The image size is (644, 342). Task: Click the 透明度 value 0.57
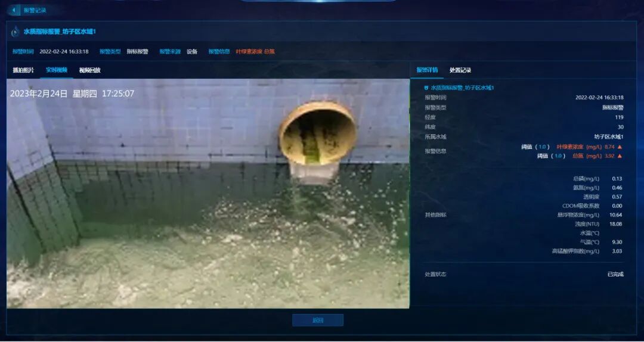(x=617, y=197)
